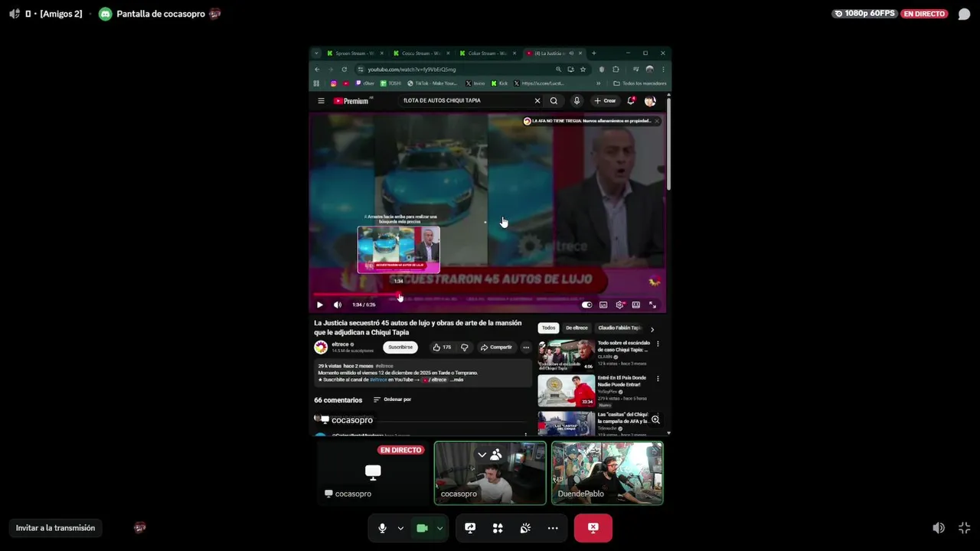Click the Pantalla de cocasopro title

pyautogui.click(x=161, y=14)
